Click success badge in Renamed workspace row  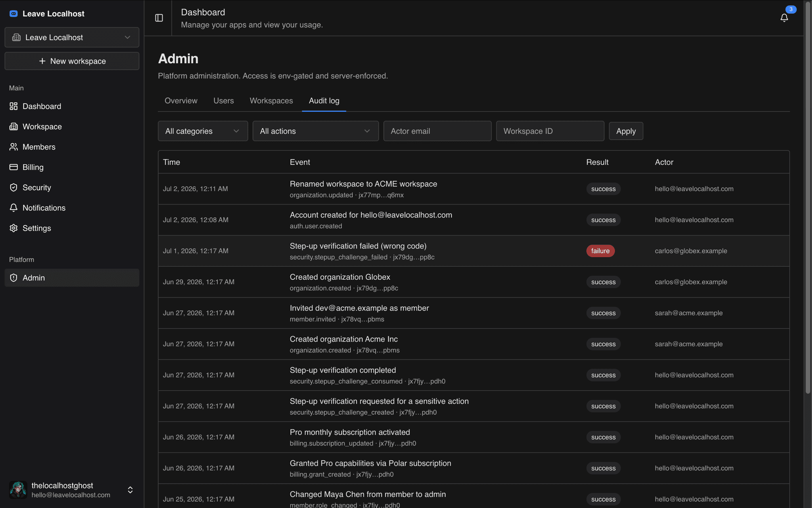(x=603, y=189)
